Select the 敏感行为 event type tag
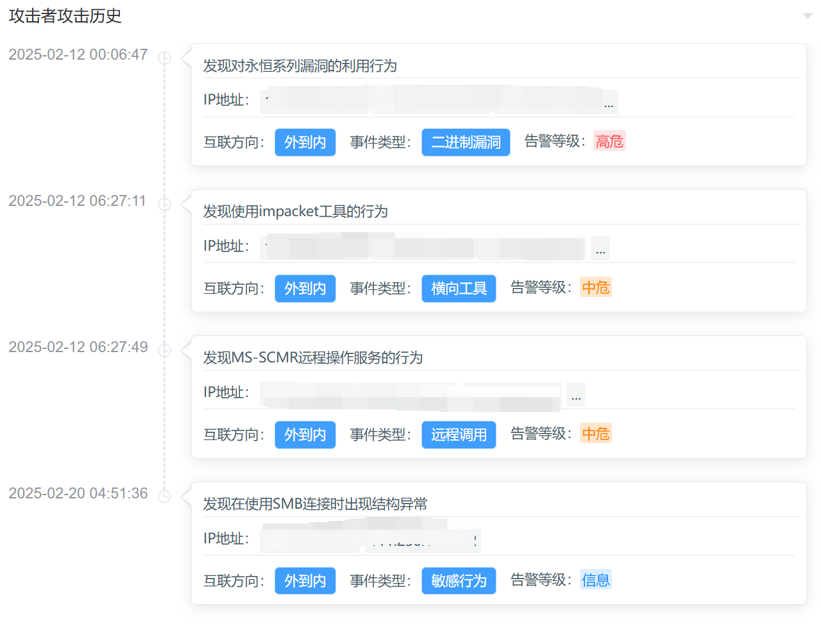821x644 pixels. pyautogui.click(x=459, y=580)
